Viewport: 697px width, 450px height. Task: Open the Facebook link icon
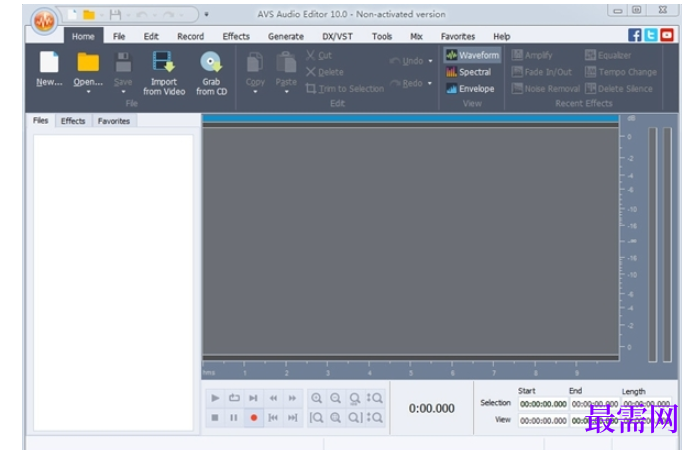point(634,35)
